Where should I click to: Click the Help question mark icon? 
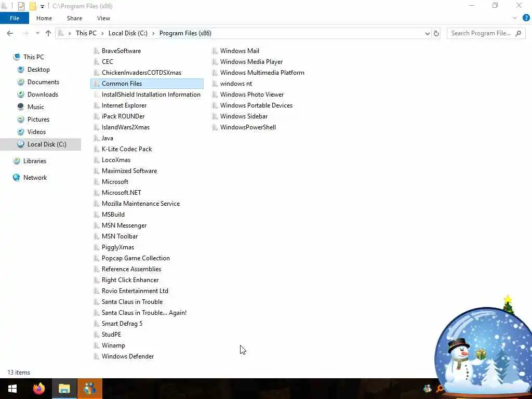(x=526, y=18)
